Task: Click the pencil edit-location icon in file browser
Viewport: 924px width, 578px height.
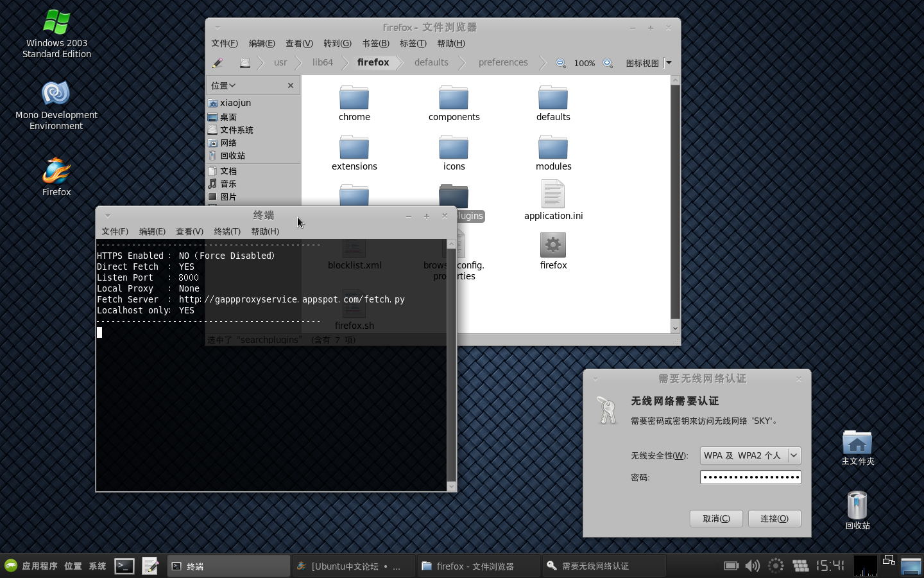Action: (218, 63)
